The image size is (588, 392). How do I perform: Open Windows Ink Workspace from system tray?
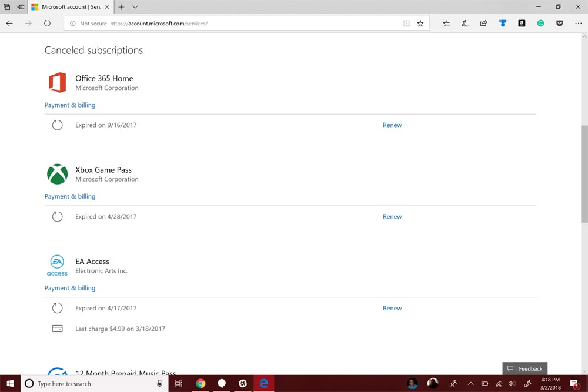click(527, 384)
